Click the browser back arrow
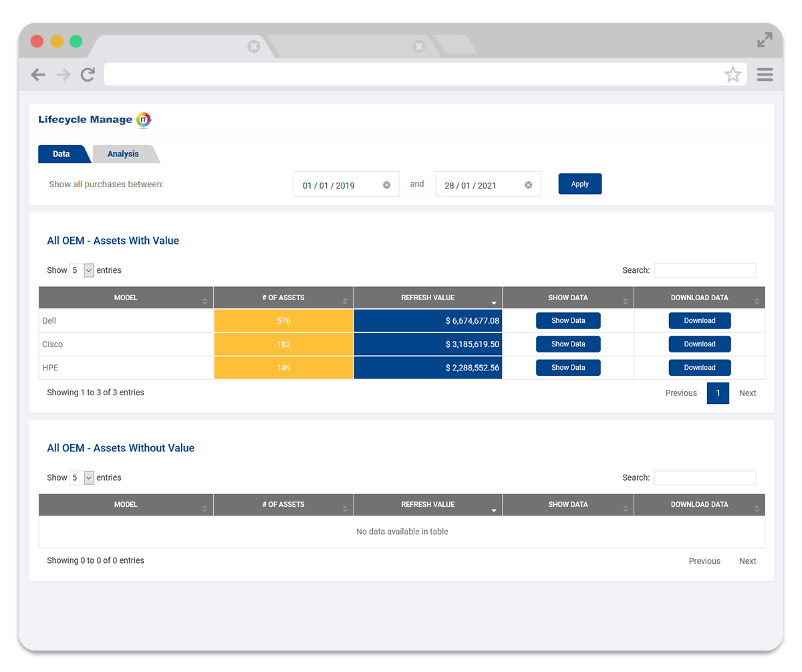 (x=38, y=74)
